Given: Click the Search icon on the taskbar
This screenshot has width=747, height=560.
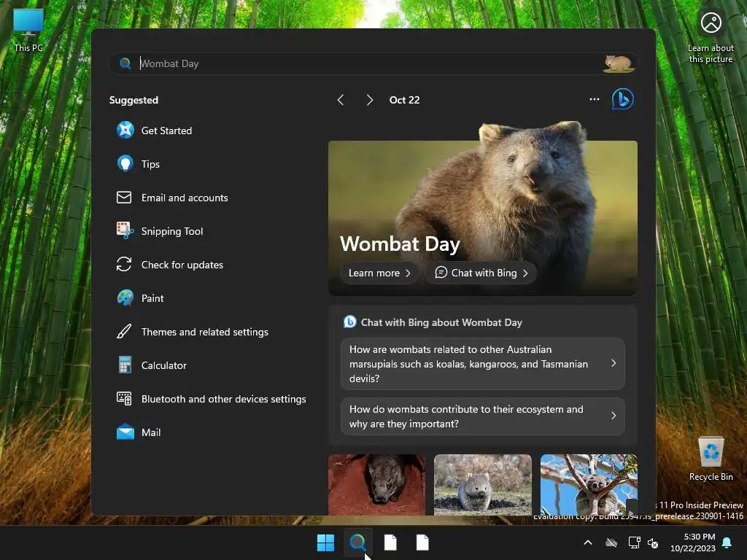Looking at the screenshot, I should click(x=357, y=542).
